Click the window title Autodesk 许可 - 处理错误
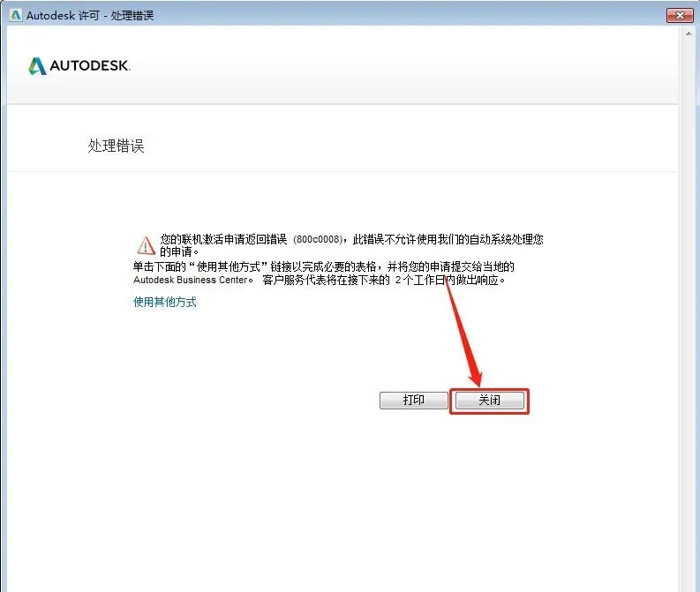This screenshot has height=592, width=700. [90, 16]
